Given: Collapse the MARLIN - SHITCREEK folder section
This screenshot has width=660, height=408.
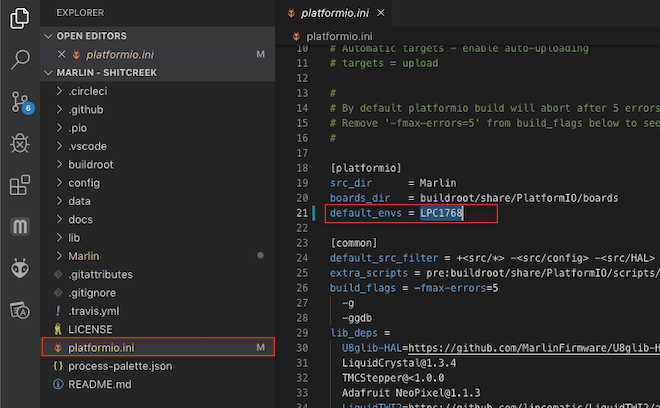Looking at the screenshot, I should click(48, 73).
